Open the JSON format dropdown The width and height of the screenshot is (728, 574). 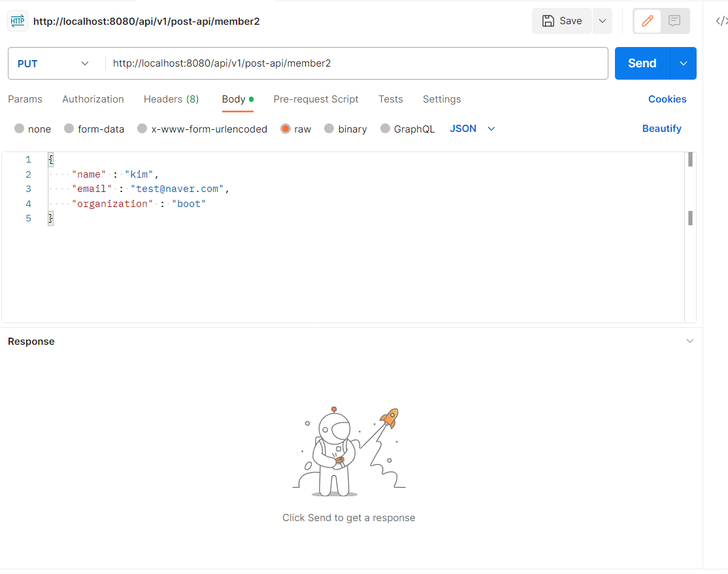pyautogui.click(x=472, y=129)
